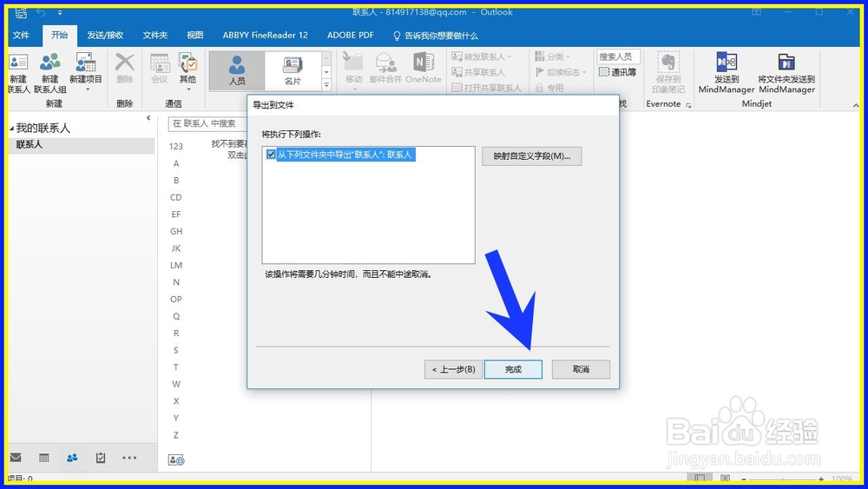
Task: Switch to Mail in navigation bar
Action: [x=16, y=458]
